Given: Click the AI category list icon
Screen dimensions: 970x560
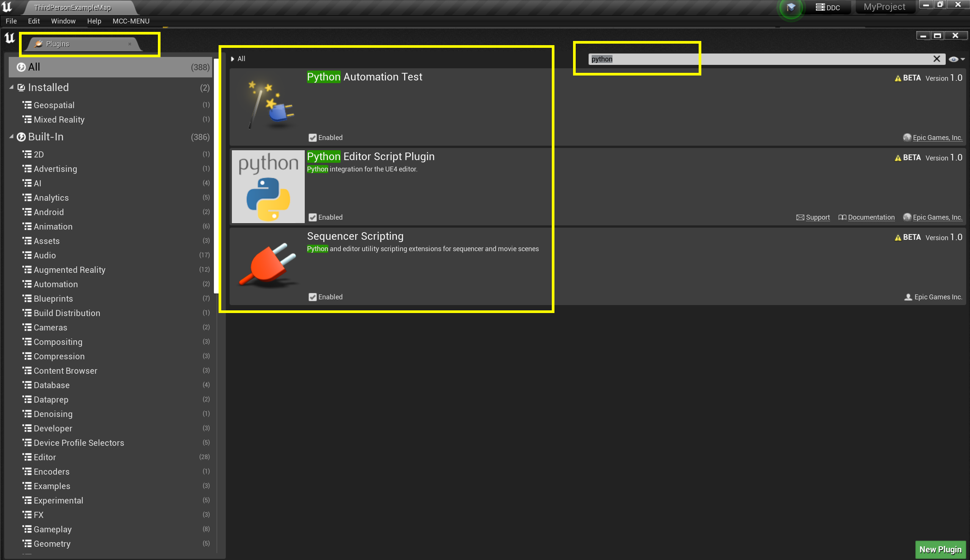Looking at the screenshot, I should click(x=27, y=183).
